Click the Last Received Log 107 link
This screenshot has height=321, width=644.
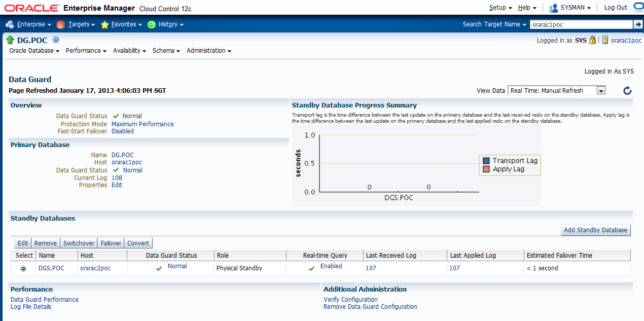point(371,268)
